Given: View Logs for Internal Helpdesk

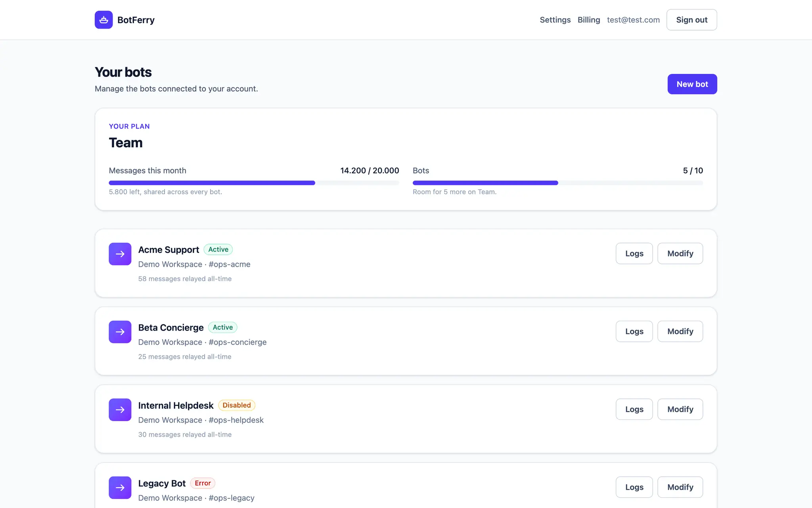Looking at the screenshot, I should (634, 409).
